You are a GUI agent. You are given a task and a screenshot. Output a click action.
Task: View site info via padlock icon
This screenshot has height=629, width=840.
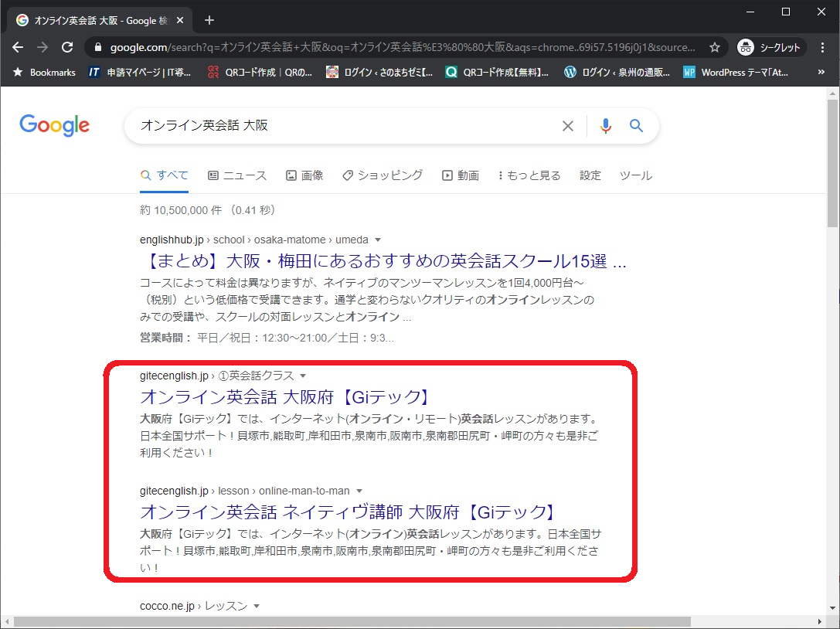tap(97, 47)
